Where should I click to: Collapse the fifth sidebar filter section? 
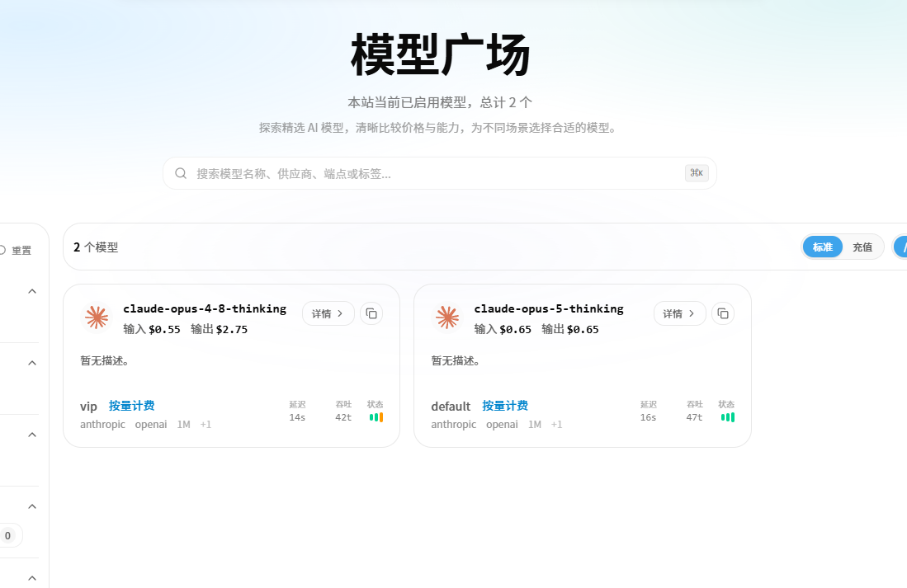coord(32,578)
